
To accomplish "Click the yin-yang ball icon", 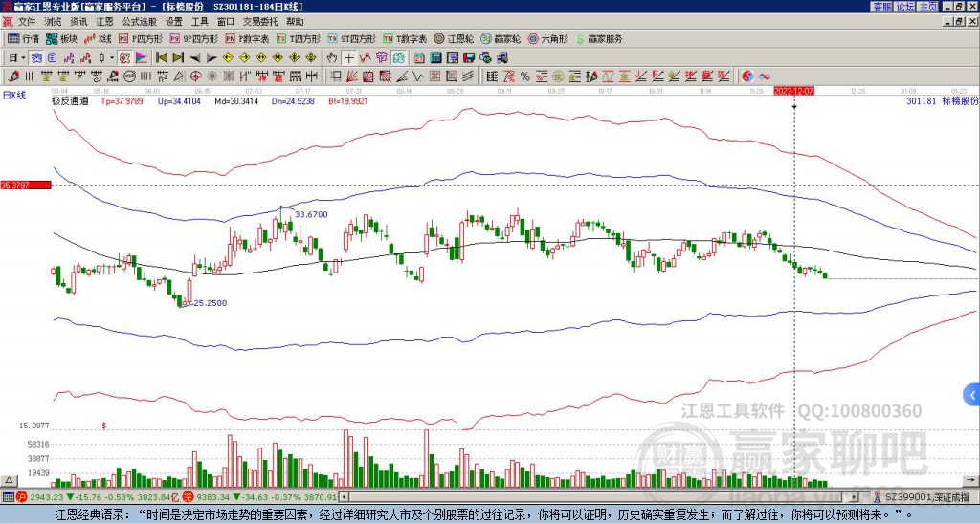I will point(747,76).
